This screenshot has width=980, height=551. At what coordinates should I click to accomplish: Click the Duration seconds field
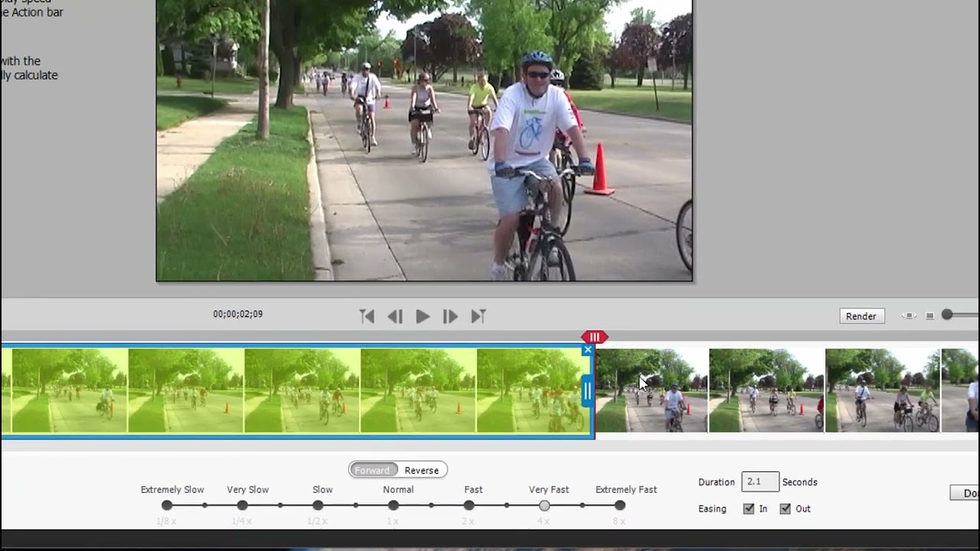coord(760,481)
